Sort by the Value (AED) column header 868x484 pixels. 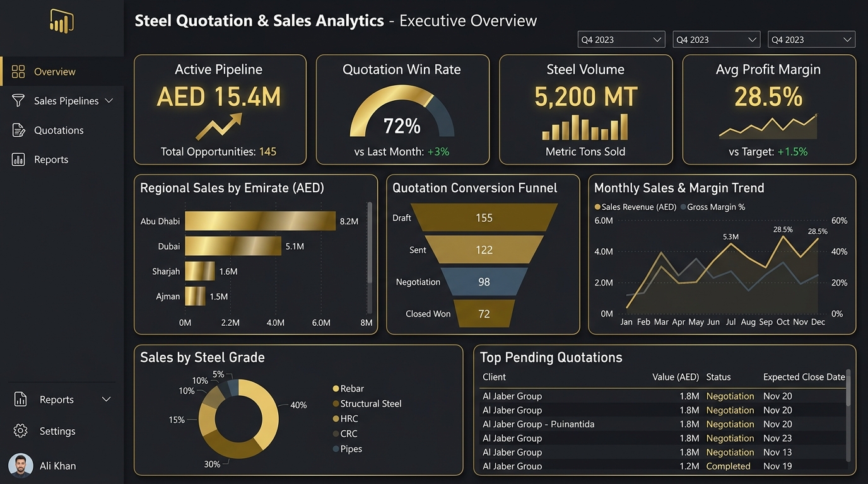pyautogui.click(x=676, y=377)
